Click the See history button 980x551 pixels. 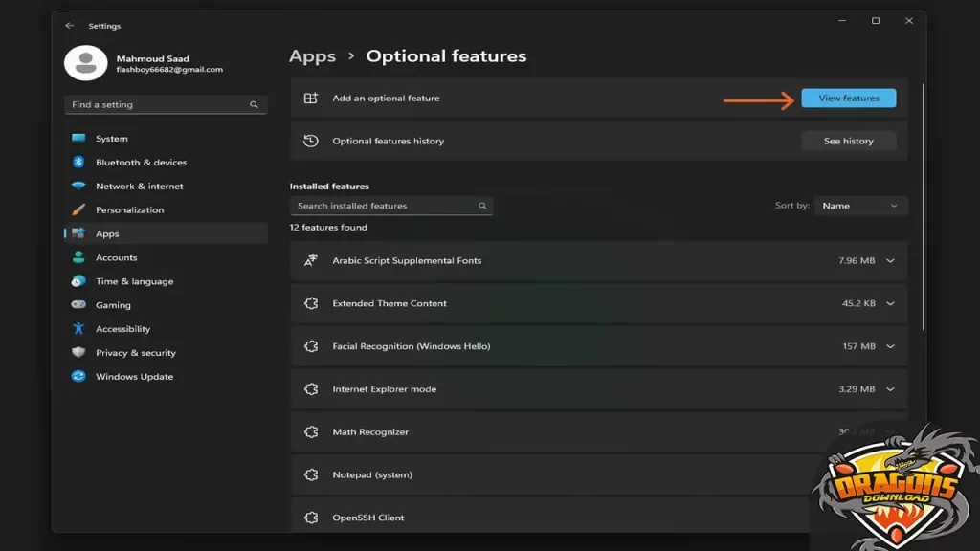pyautogui.click(x=848, y=142)
